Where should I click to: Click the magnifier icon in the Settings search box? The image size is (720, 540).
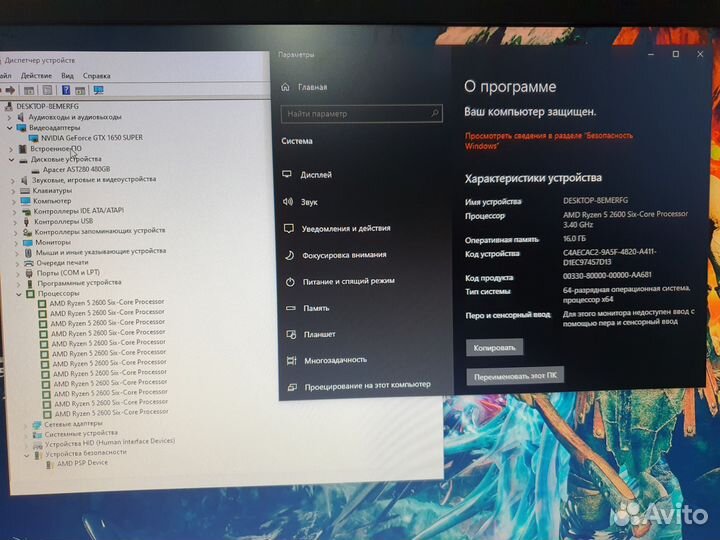coord(434,113)
